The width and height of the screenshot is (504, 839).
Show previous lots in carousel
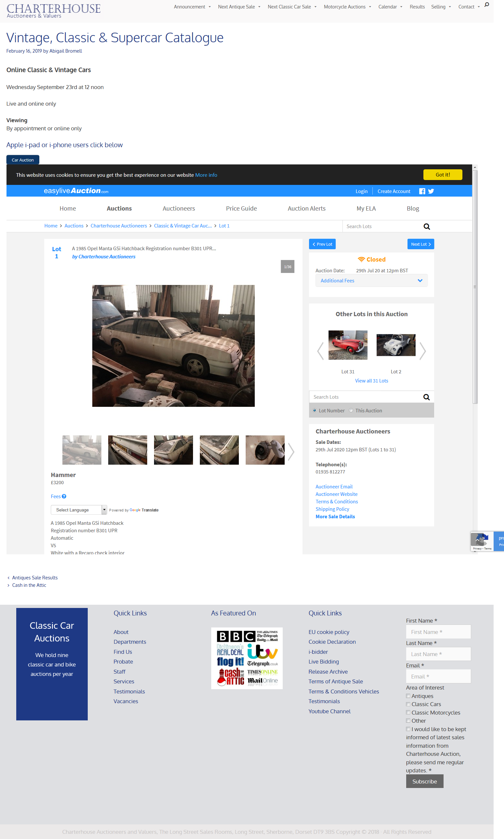[x=320, y=351]
